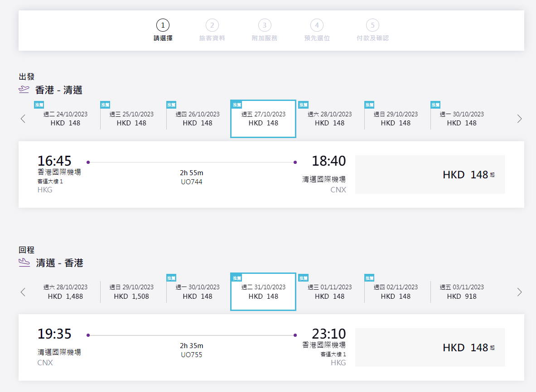Image resolution: width=536 pixels, height=392 pixels.
Task: Select the 週日 29/10/2023 return date at HKD 1,508
Action: tap(131, 292)
